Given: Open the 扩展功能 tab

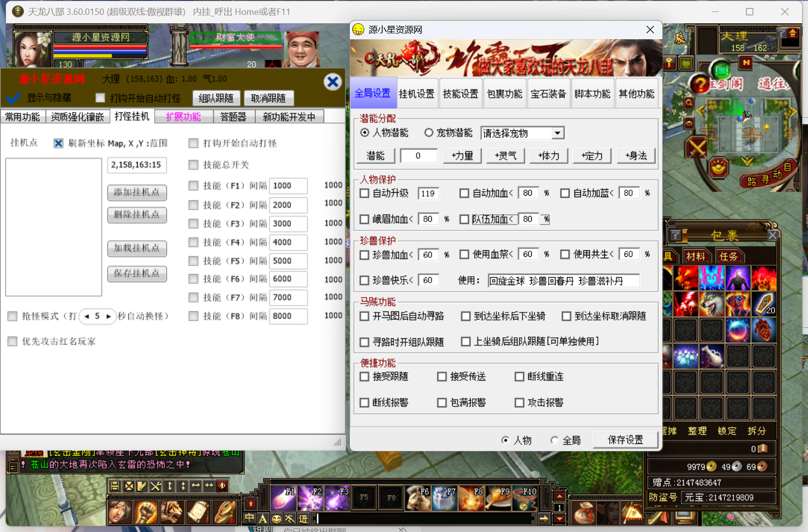Looking at the screenshot, I should [x=183, y=117].
